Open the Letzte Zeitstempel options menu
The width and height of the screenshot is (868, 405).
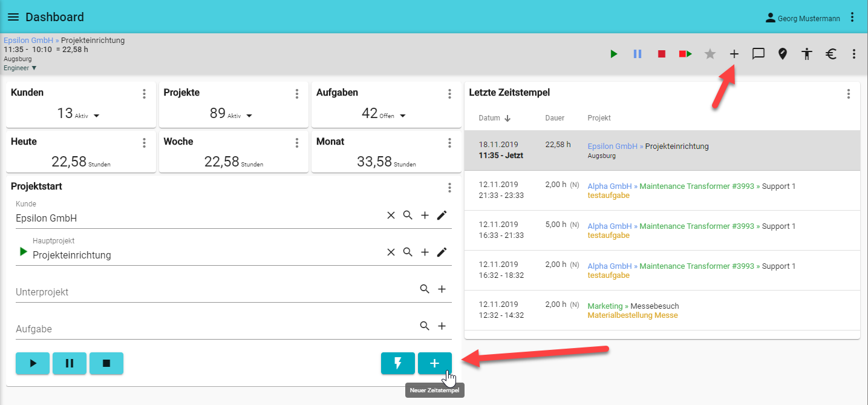pos(848,94)
